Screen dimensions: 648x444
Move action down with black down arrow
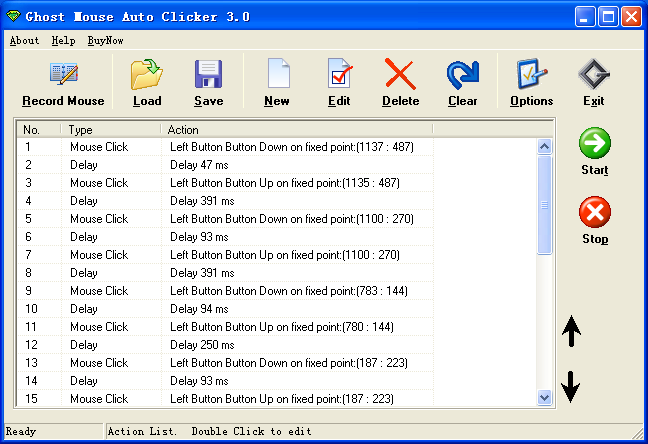571,387
